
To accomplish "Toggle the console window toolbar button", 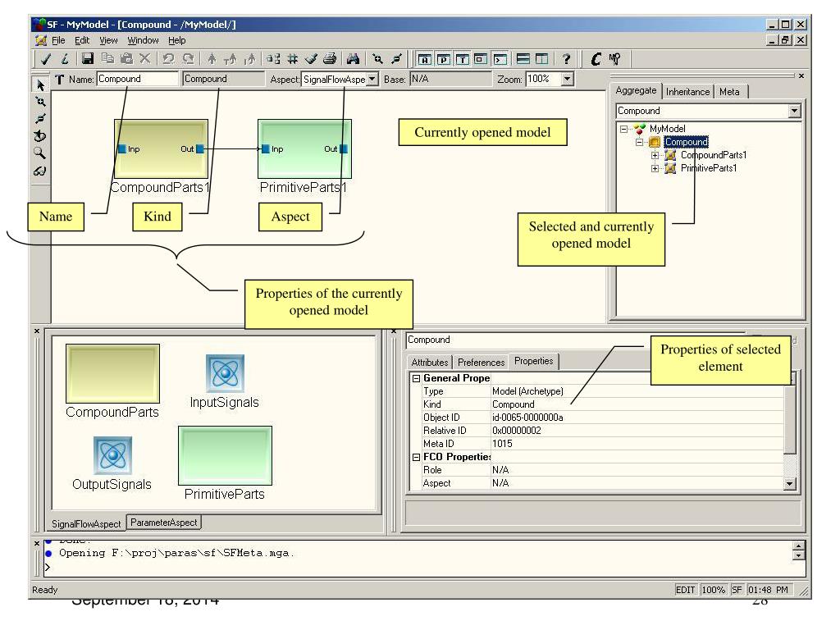I will (x=500, y=59).
